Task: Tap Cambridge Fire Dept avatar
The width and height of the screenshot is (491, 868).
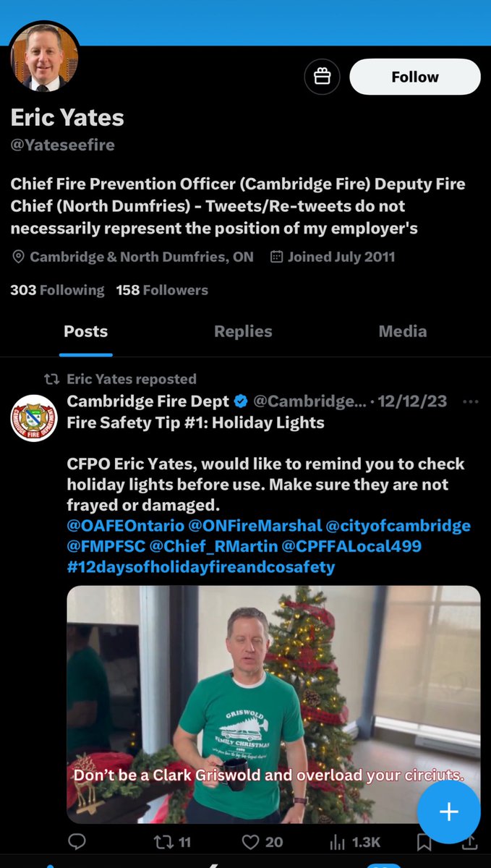Action: click(34, 418)
